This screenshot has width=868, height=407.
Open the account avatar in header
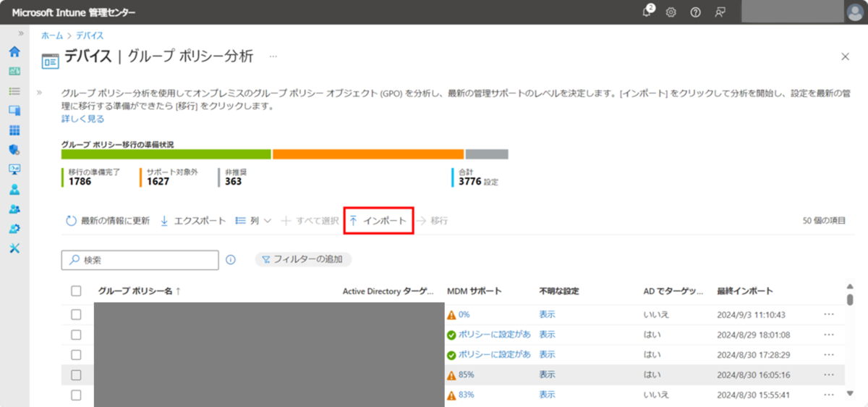click(x=854, y=12)
